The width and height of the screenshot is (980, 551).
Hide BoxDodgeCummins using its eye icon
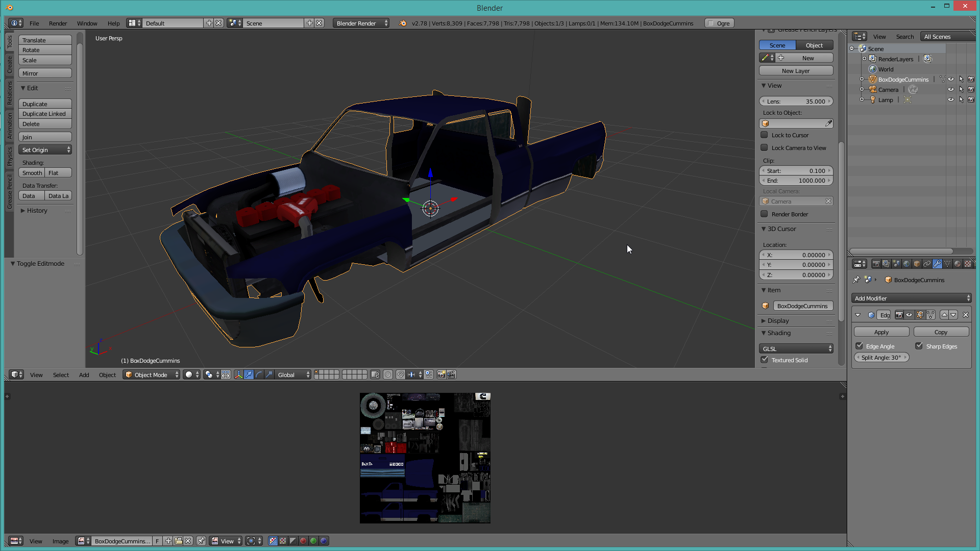[950, 80]
